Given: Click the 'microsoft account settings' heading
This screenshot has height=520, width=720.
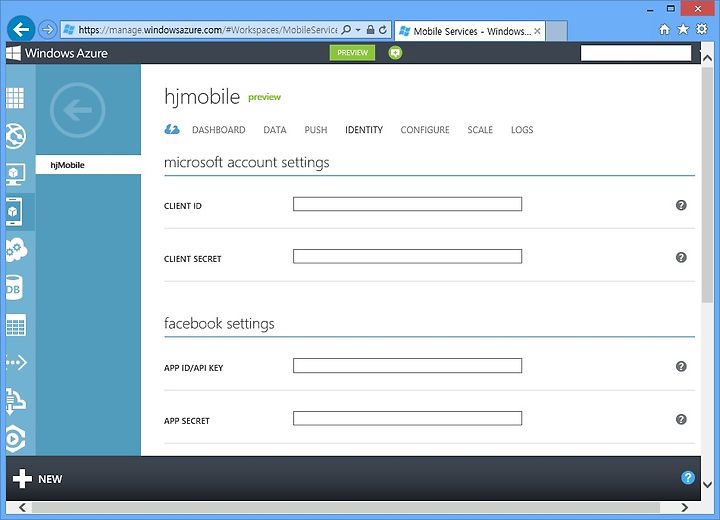Looking at the screenshot, I should 247,163.
